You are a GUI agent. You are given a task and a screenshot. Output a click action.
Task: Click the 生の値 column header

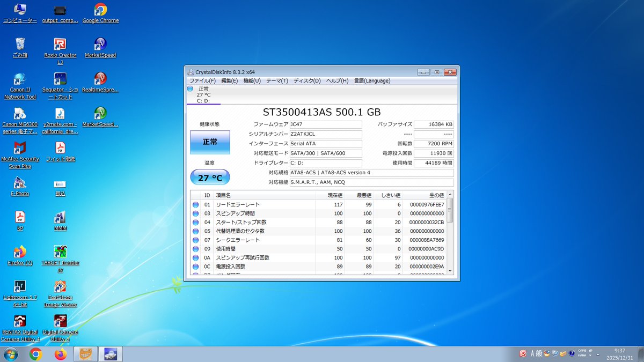[425, 195]
